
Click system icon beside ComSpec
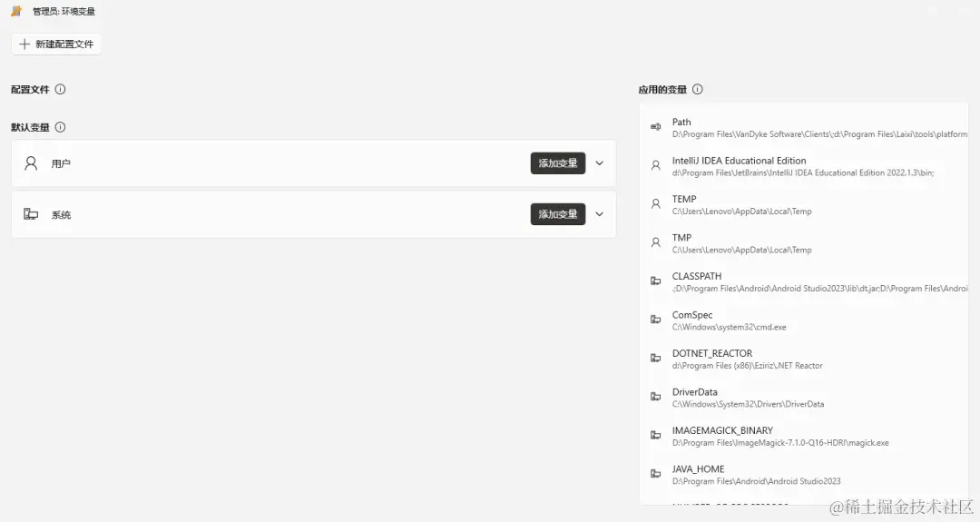coord(656,320)
